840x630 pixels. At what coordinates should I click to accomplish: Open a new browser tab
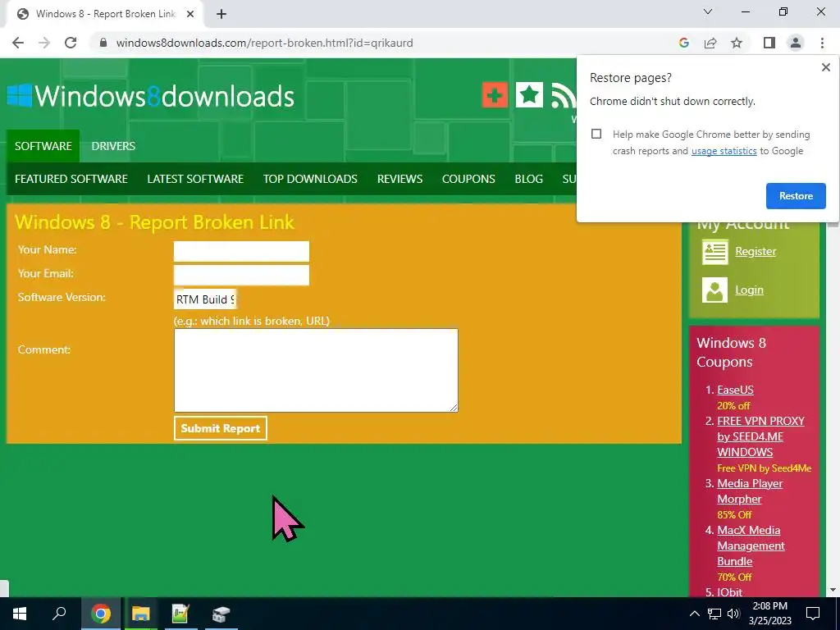[221, 15]
